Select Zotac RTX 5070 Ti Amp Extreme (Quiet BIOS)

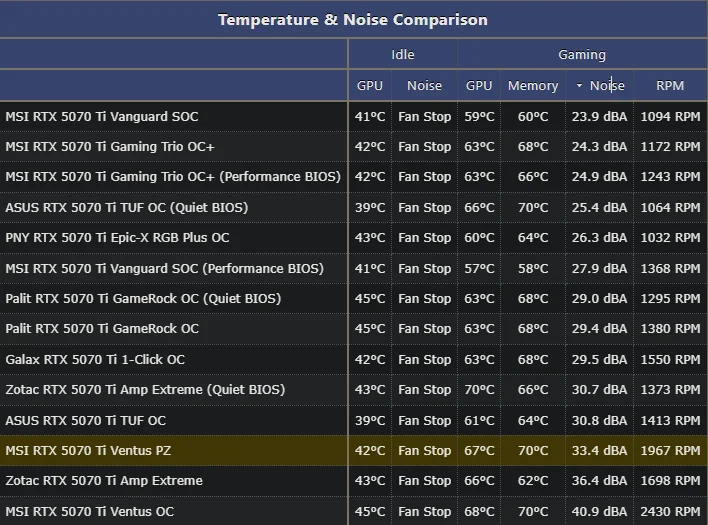(x=145, y=390)
